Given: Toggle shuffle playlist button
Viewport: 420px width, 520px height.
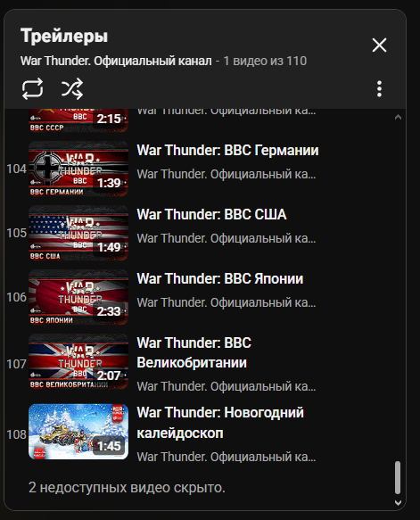Looking at the screenshot, I should [72, 89].
